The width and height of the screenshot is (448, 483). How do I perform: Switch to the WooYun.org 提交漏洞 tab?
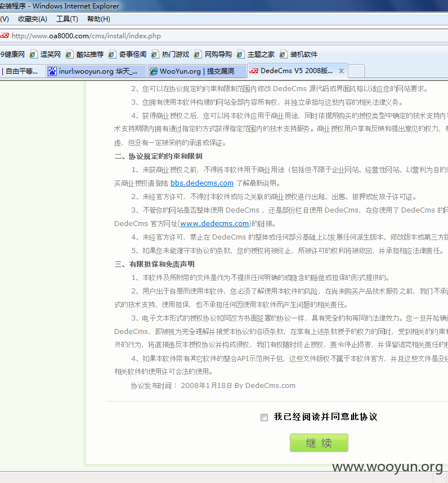[x=197, y=71]
